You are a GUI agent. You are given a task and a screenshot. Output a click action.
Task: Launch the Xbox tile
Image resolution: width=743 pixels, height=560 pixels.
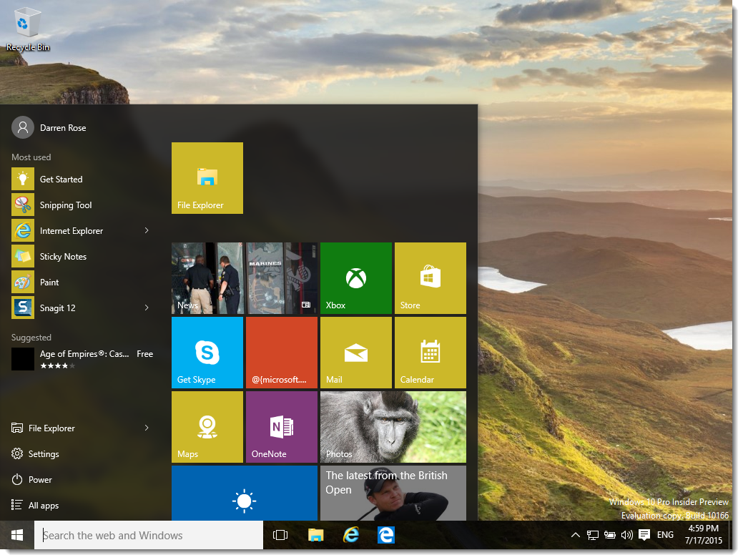pos(355,278)
